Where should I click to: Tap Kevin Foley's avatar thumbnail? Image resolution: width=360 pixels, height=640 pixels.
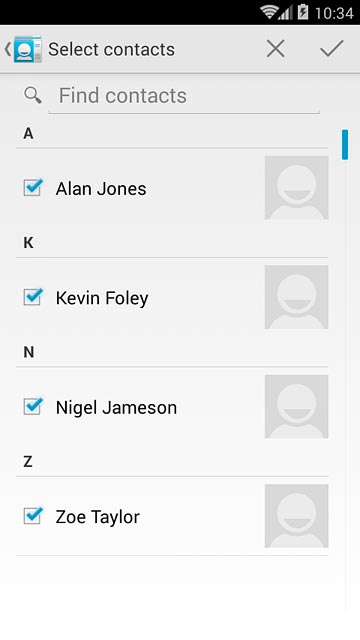[296, 297]
